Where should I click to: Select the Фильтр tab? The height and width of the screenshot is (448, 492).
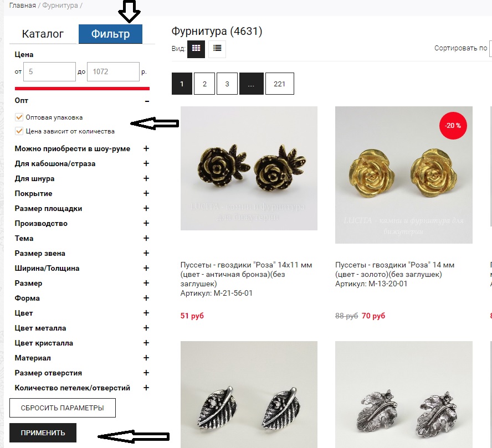[x=110, y=34]
